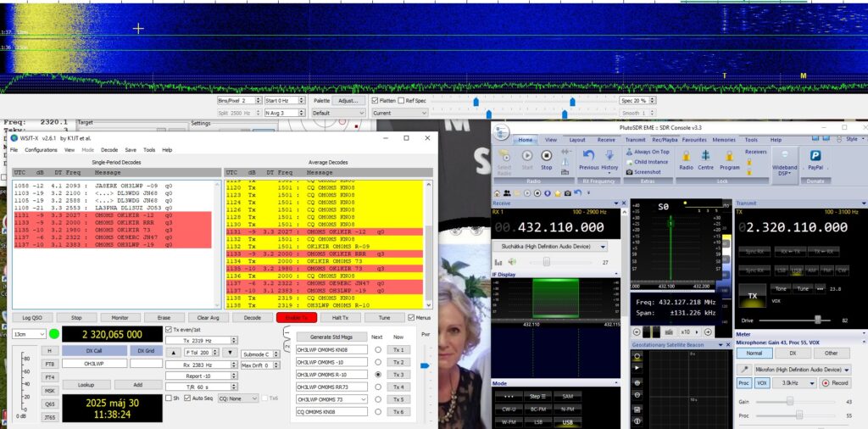Toggle the Tx even/1st checkbox

[x=169, y=329]
